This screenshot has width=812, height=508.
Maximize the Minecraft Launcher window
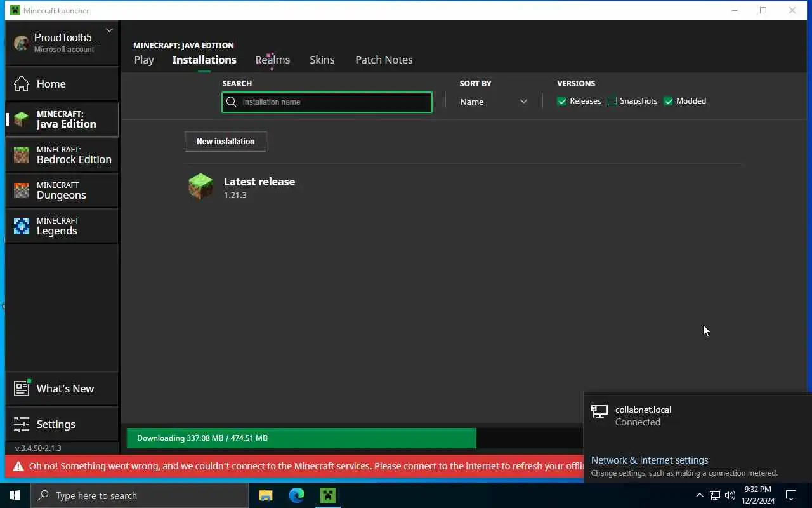click(763, 10)
